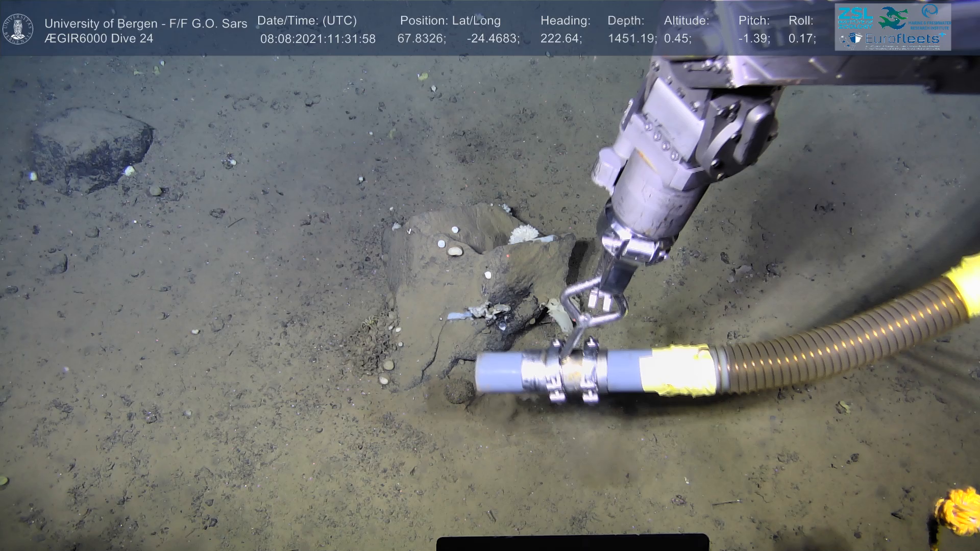Screen dimensions: 980x551
Task: Click the Eurofleets+ logo text
Action: point(902,39)
